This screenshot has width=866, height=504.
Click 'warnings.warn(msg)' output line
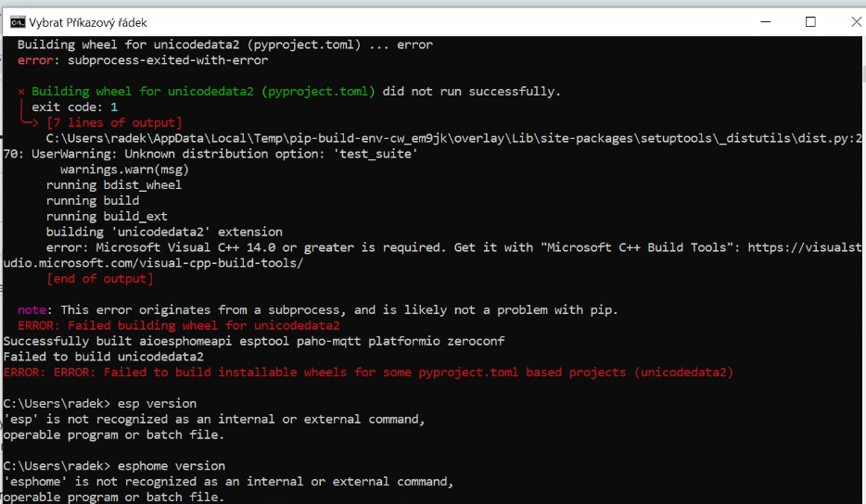(124, 170)
